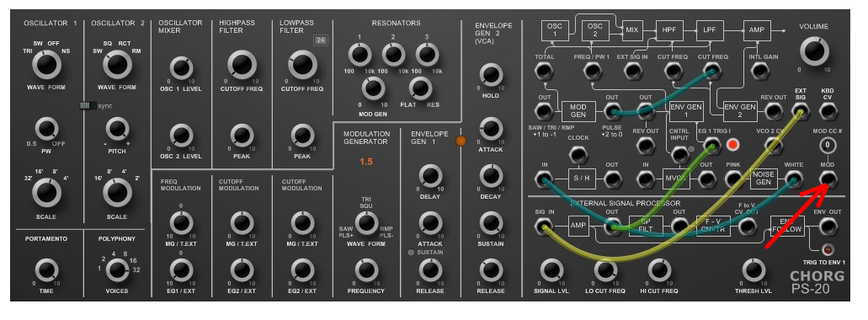Click the EXT SIG jack with yellow cable

point(801,112)
